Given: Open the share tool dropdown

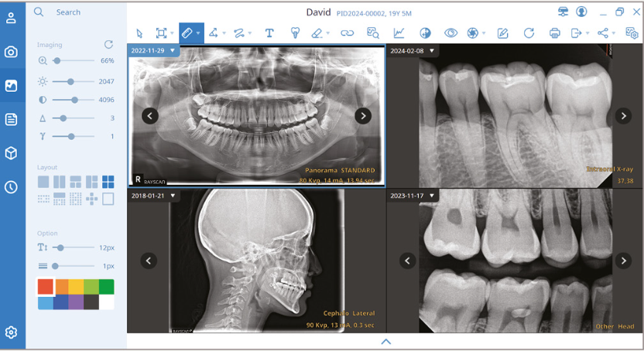Looking at the screenshot, I should 606,33.
